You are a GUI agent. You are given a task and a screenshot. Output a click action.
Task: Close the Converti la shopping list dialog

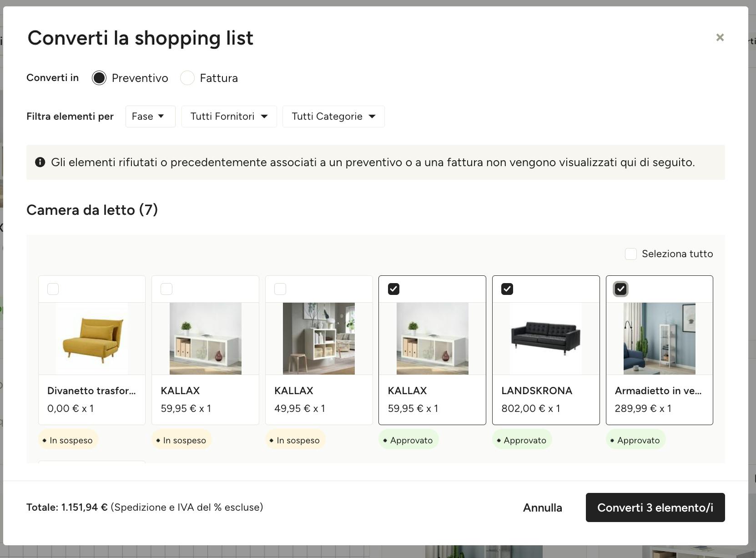tap(720, 37)
